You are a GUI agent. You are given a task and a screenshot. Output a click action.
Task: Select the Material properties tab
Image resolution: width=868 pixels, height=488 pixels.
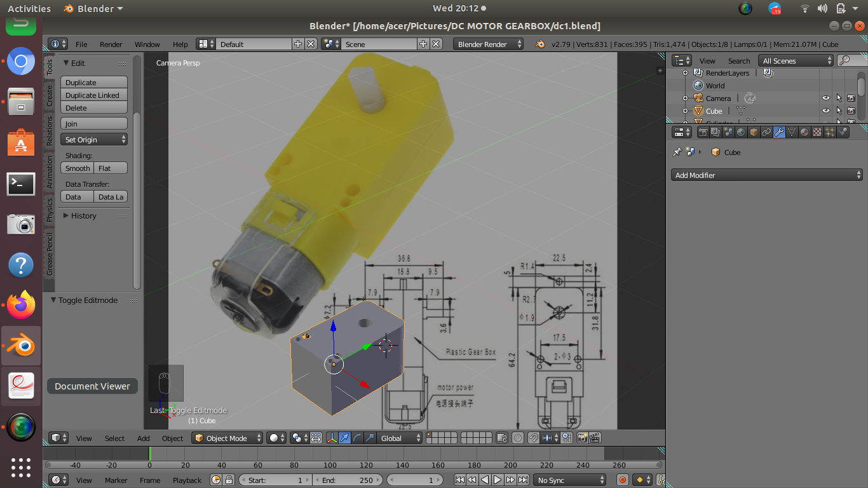coord(804,132)
